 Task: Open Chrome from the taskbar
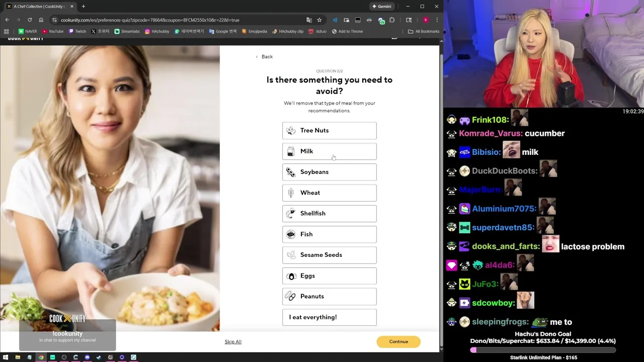click(41, 357)
